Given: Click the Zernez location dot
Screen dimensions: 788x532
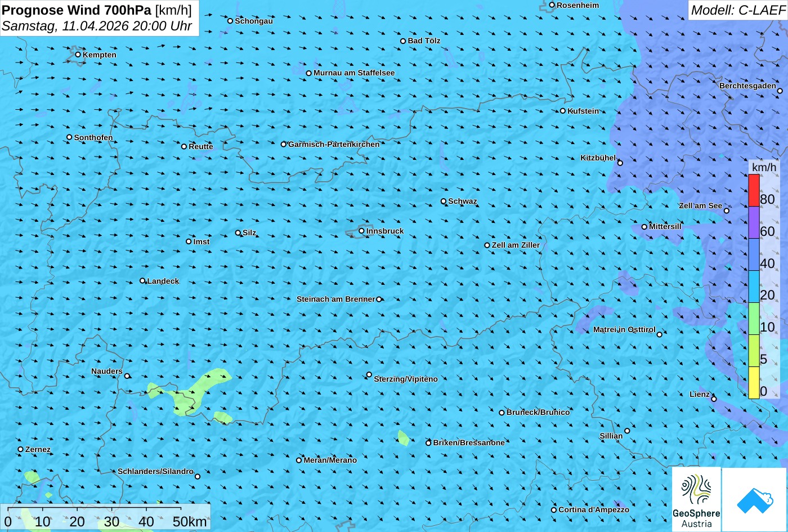Looking at the screenshot, I should (20, 449).
